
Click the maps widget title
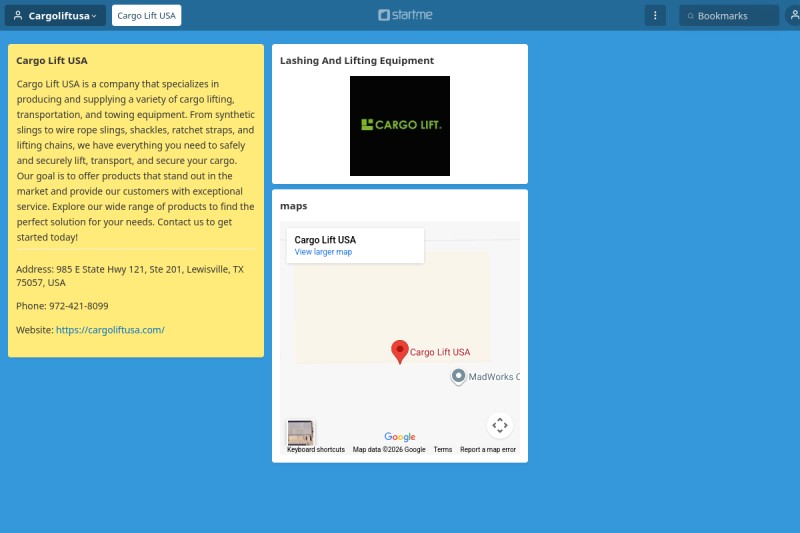pyautogui.click(x=293, y=206)
